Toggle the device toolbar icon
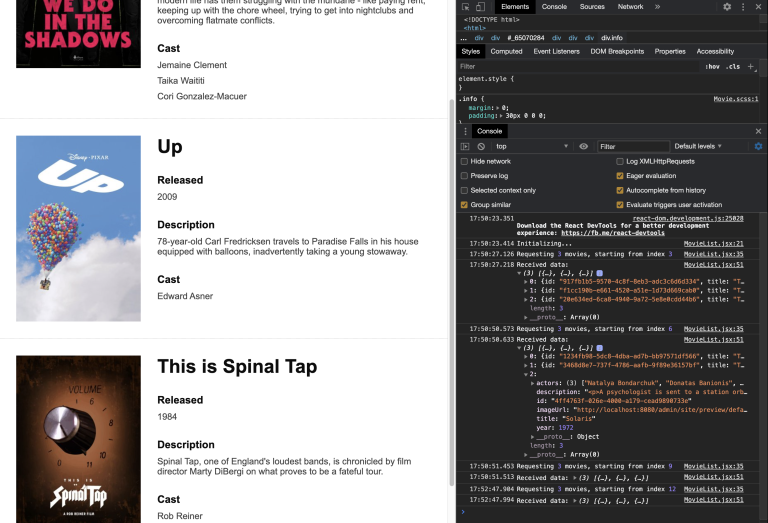Viewport: 768px width, 523px height. point(480,7)
